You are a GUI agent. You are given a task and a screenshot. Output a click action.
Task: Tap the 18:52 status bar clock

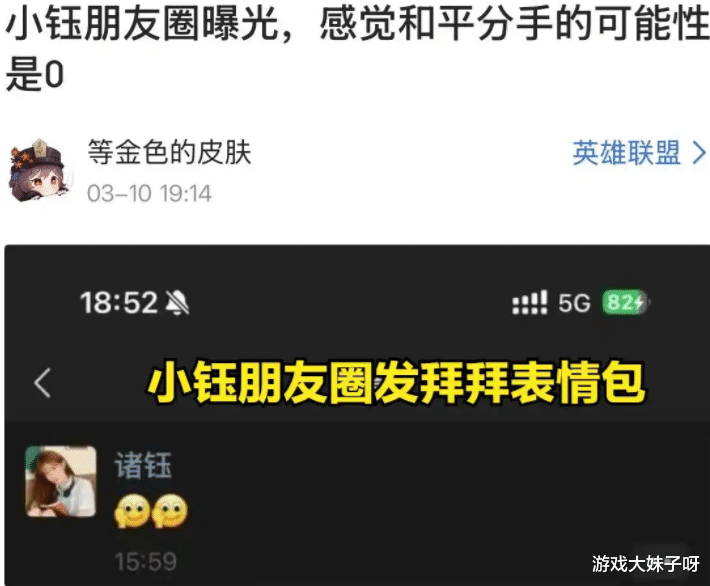point(119,303)
